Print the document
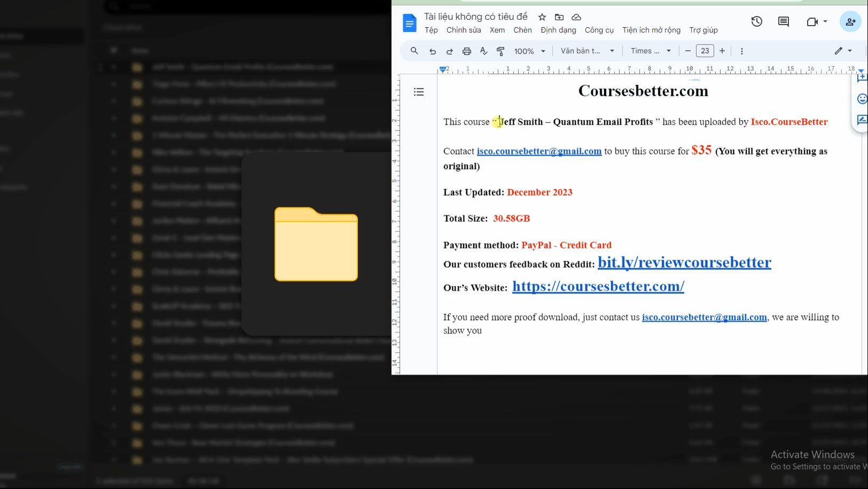The image size is (868, 489). click(466, 51)
